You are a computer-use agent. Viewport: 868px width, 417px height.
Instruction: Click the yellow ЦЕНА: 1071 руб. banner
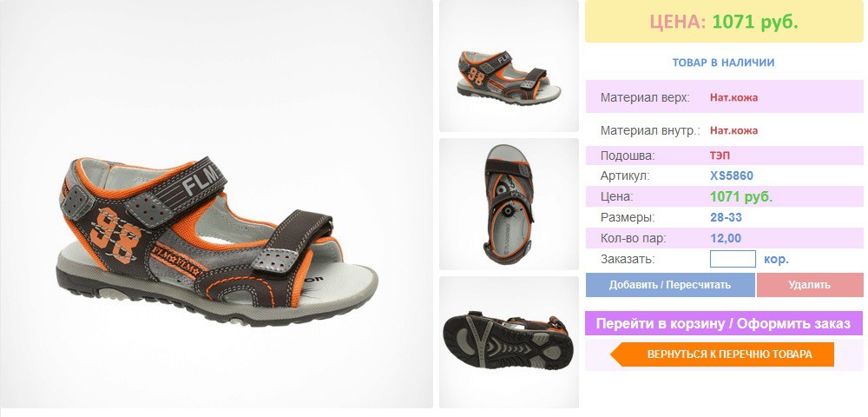pyautogui.click(x=724, y=22)
